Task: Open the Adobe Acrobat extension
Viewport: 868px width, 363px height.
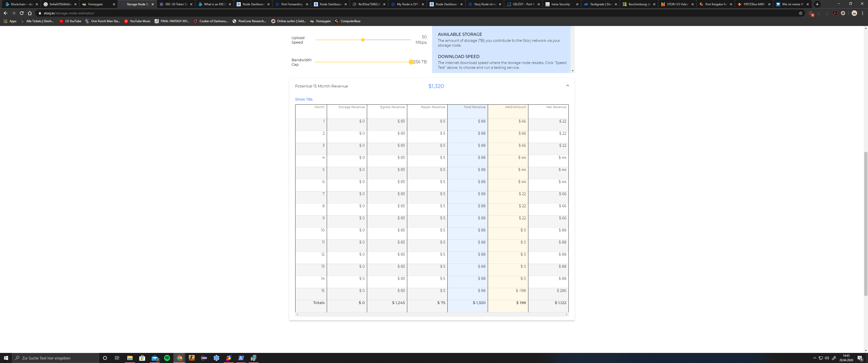Action: [835, 13]
